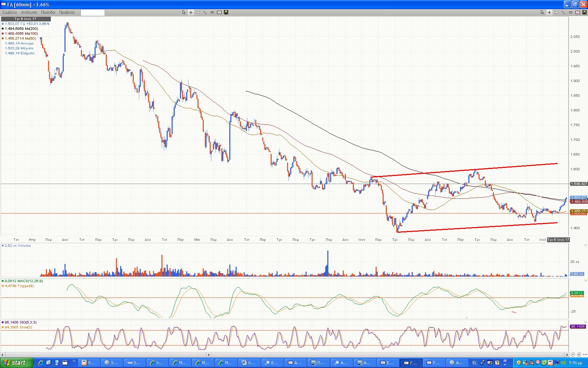Close the Volume indicator panel
This screenshot has height=368, width=588.
(x=585, y=246)
